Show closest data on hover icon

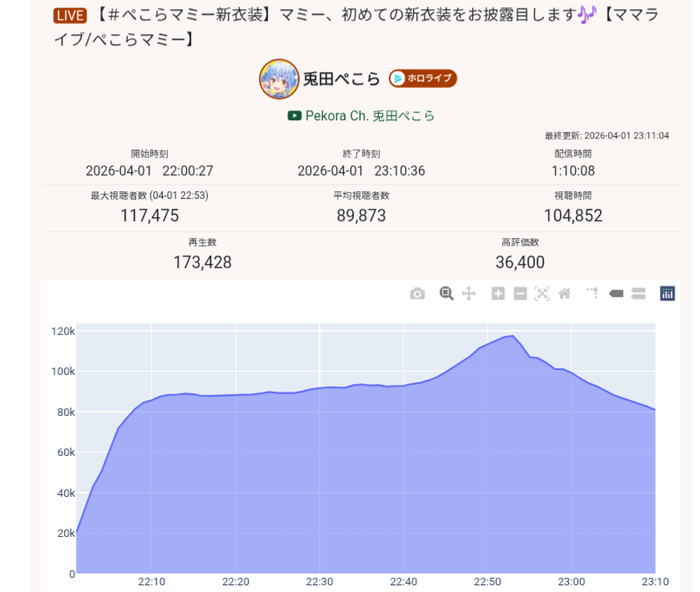tap(616, 294)
